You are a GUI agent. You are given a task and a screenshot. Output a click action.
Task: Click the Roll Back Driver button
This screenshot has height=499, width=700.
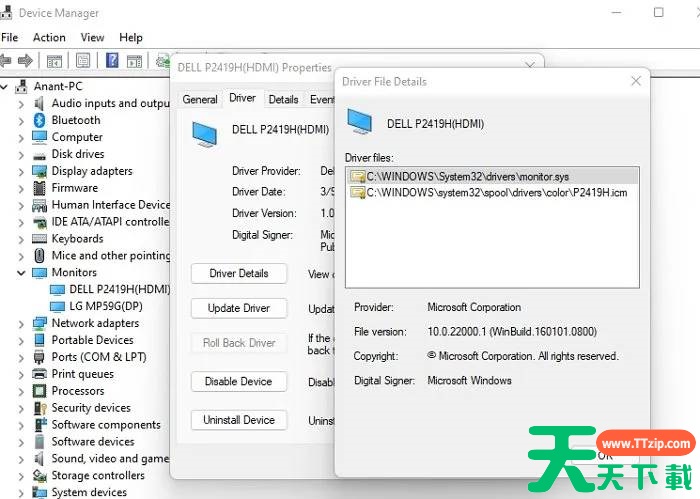tap(239, 343)
